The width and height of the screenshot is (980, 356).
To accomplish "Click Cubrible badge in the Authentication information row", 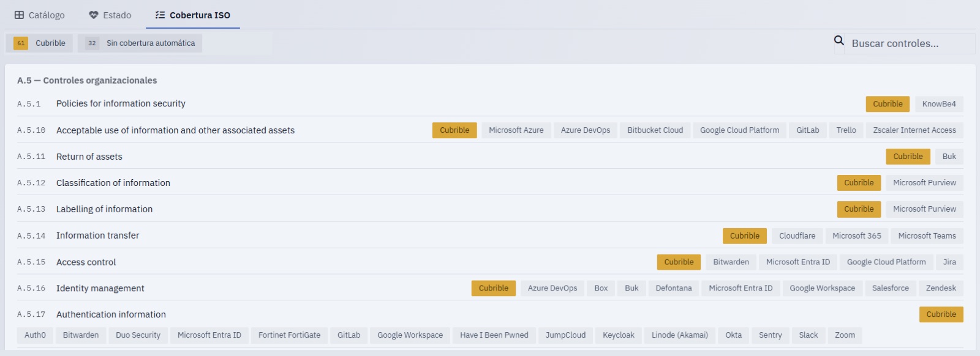I will (x=941, y=314).
